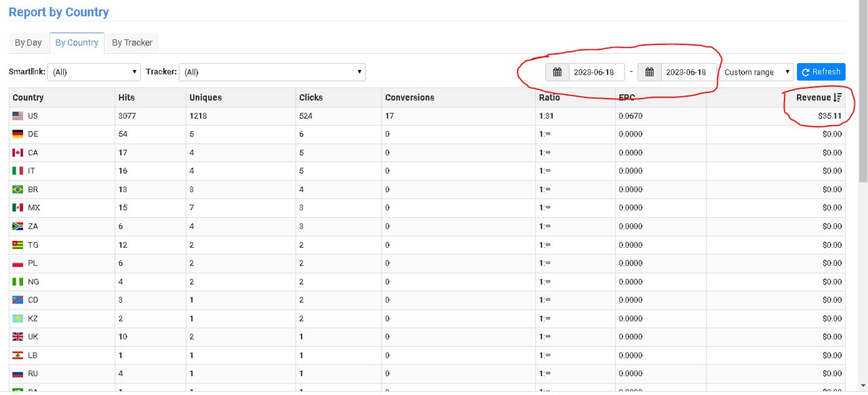This screenshot has width=868, height=395.
Task: Click the United States flag icon
Action: (18, 116)
